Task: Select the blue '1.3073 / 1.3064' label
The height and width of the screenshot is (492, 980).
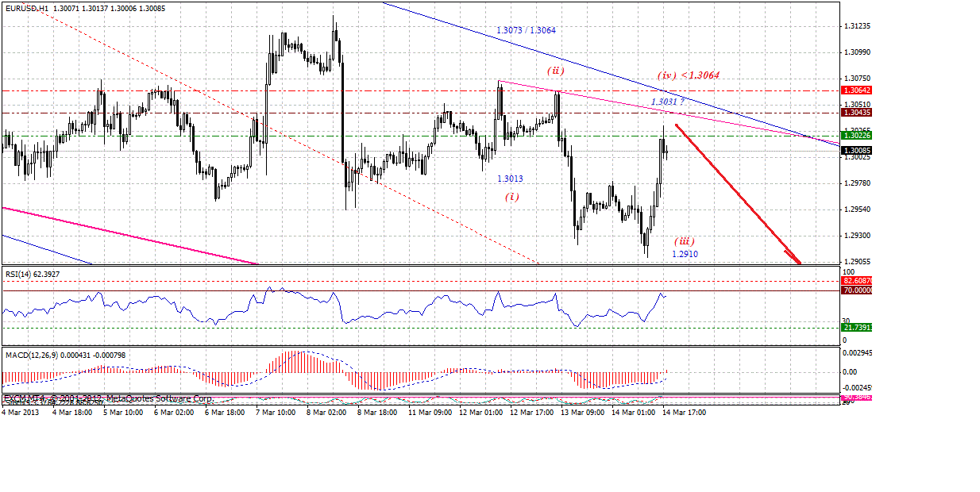Action: pyautogui.click(x=527, y=30)
